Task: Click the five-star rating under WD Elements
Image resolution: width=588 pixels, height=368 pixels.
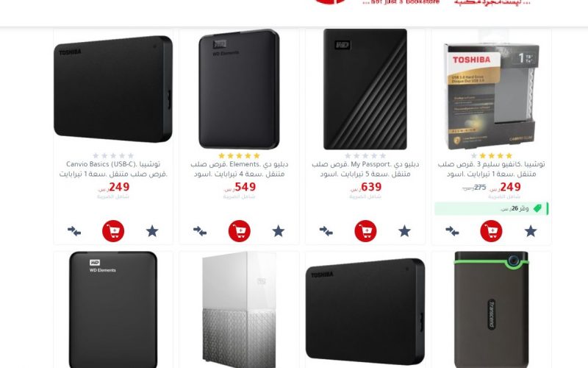Action: [240, 155]
